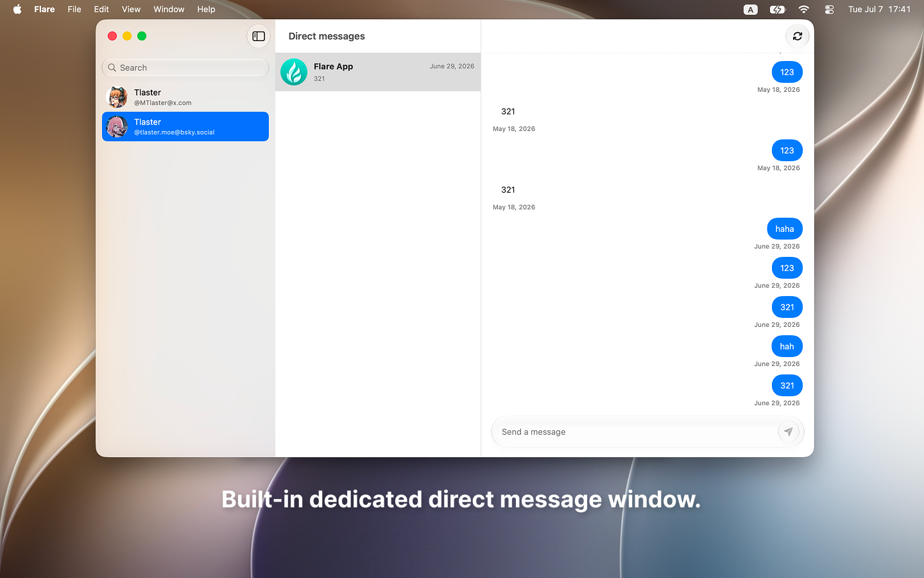Click the 'Direct messages' heading
This screenshot has width=924, height=578.
[327, 36]
